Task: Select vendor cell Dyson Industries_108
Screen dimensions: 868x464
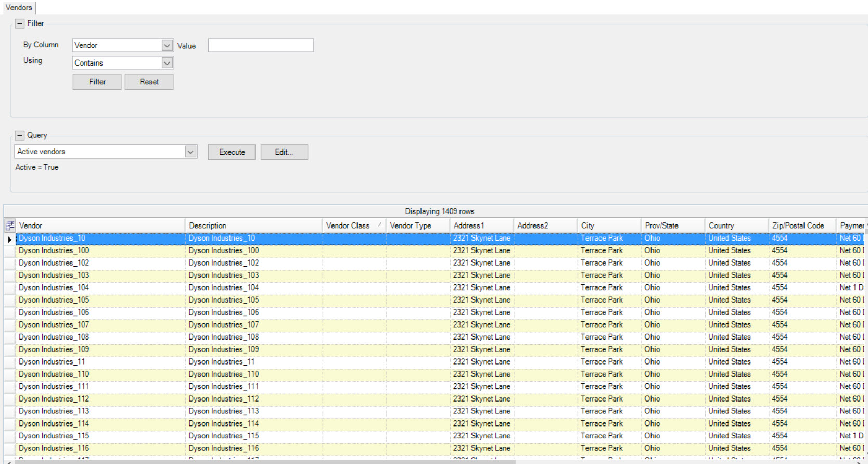Action: 100,337
